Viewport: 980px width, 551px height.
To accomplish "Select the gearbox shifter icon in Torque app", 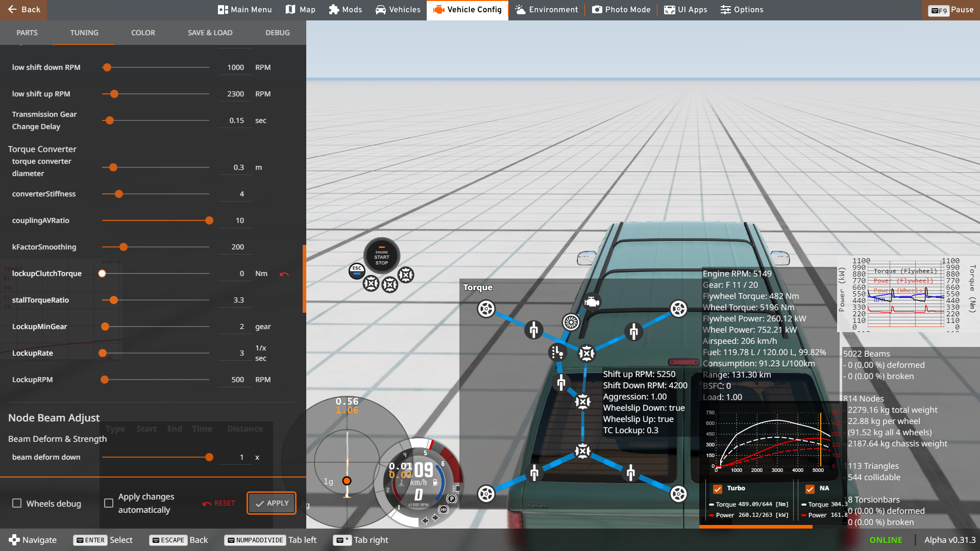I will click(x=557, y=352).
